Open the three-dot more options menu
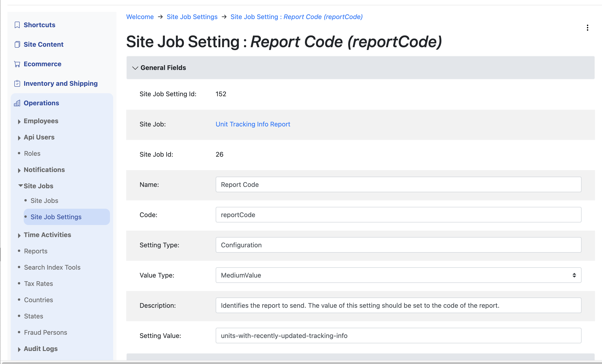 [x=587, y=28]
